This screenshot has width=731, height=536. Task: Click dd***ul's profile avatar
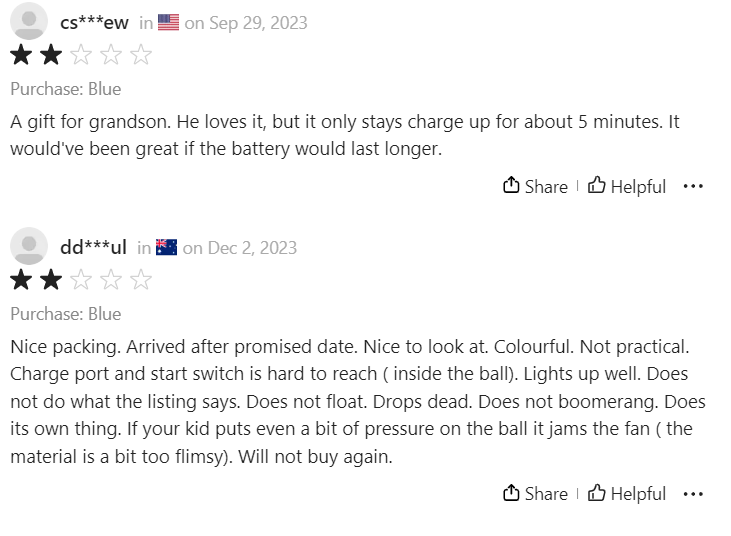pyautogui.click(x=29, y=247)
